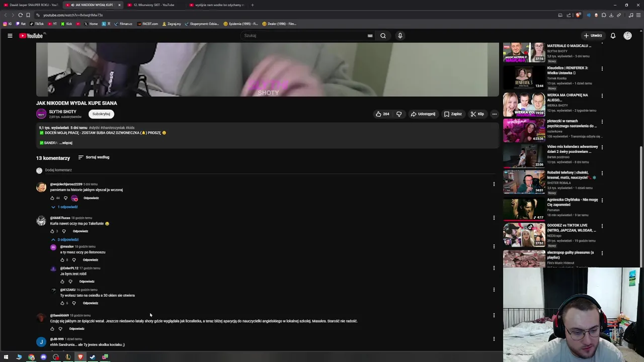
Task: Switch to the Dawid Jasper SNAJPER ROKU tab
Action: 31,5
